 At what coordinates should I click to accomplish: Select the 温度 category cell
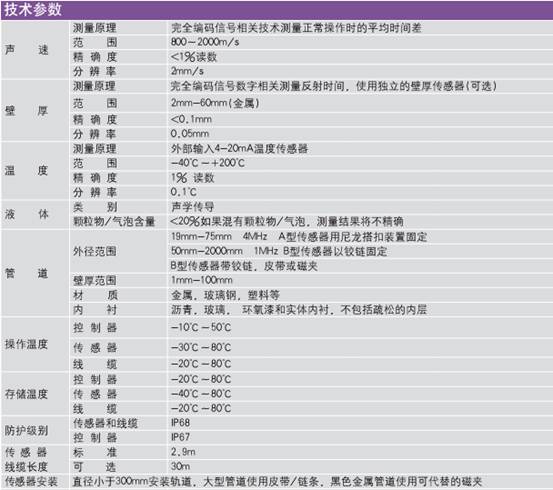click(x=35, y=171)
